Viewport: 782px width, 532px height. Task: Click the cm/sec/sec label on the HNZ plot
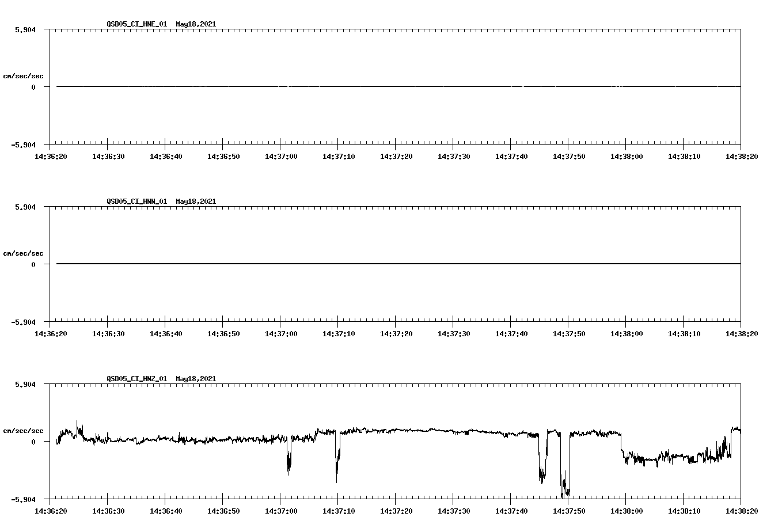tap(24, 430)
